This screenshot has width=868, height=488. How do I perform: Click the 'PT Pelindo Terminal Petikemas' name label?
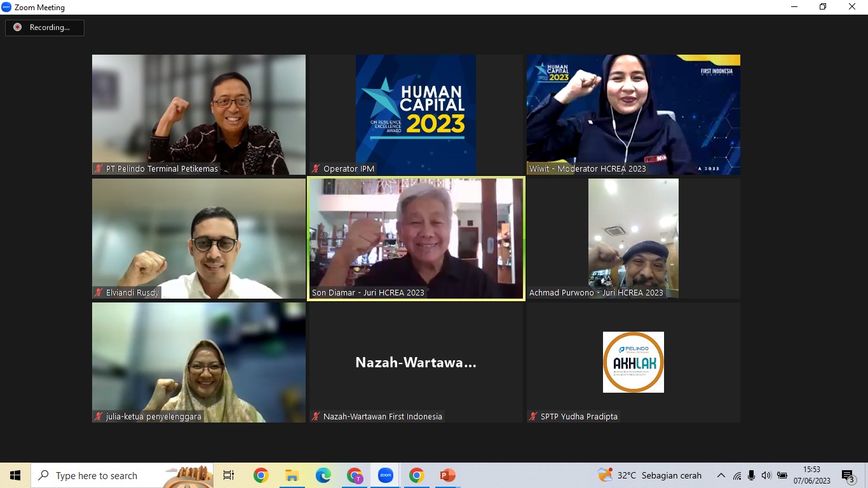162,169
